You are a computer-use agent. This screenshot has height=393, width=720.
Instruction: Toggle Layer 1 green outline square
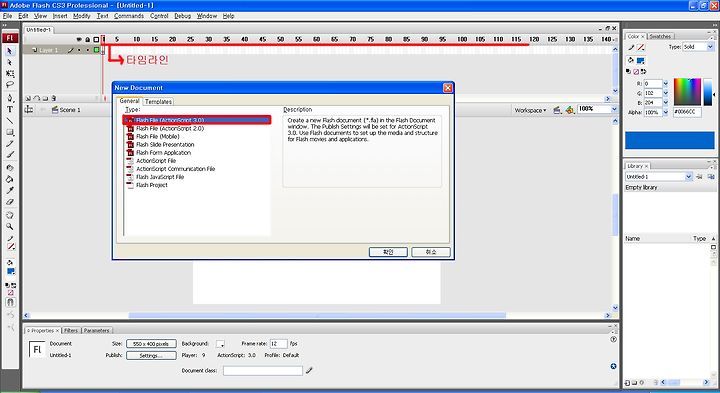(96, 50)
